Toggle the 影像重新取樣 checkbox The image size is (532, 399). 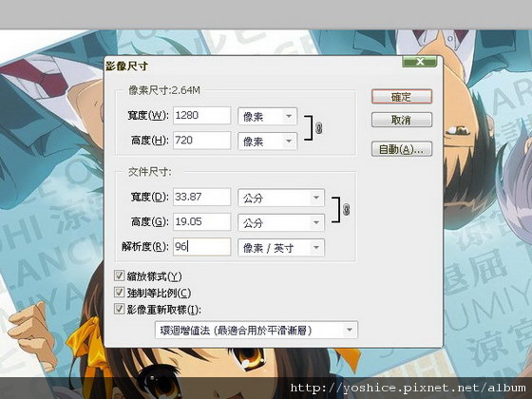tap(119, 309)
